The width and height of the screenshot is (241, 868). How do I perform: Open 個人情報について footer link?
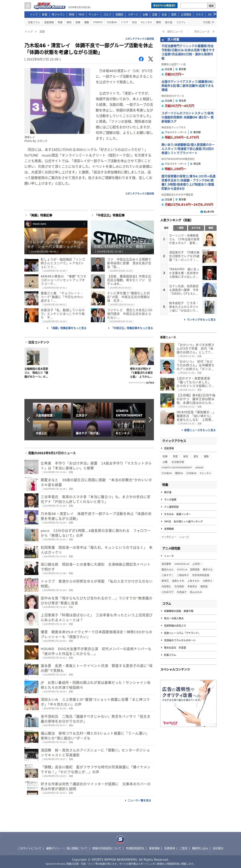(x=77, y=848)
